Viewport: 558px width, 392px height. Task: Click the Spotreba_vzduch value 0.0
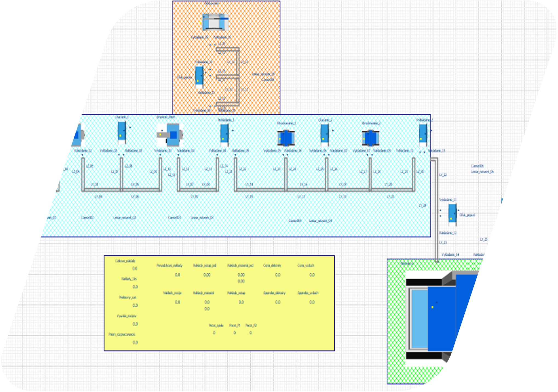coord(312,302)
